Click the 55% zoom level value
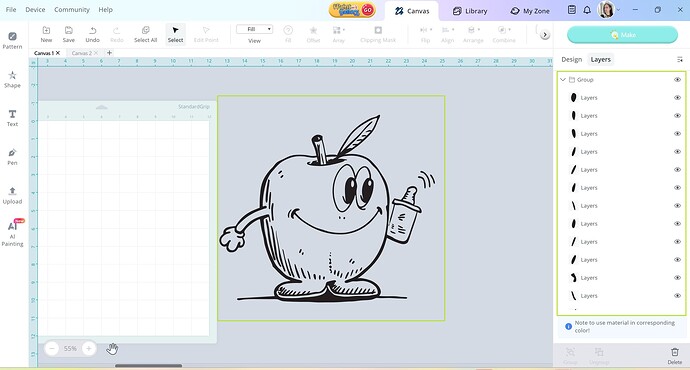The width and height of the screenshot is (690, 370). point(70,348)
